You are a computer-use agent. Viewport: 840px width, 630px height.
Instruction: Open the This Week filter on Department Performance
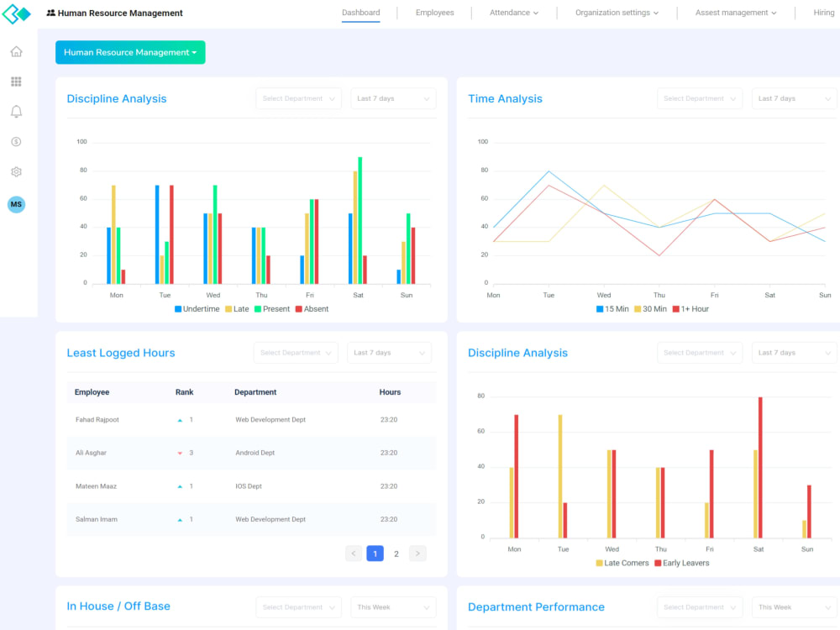pos(793,606)
